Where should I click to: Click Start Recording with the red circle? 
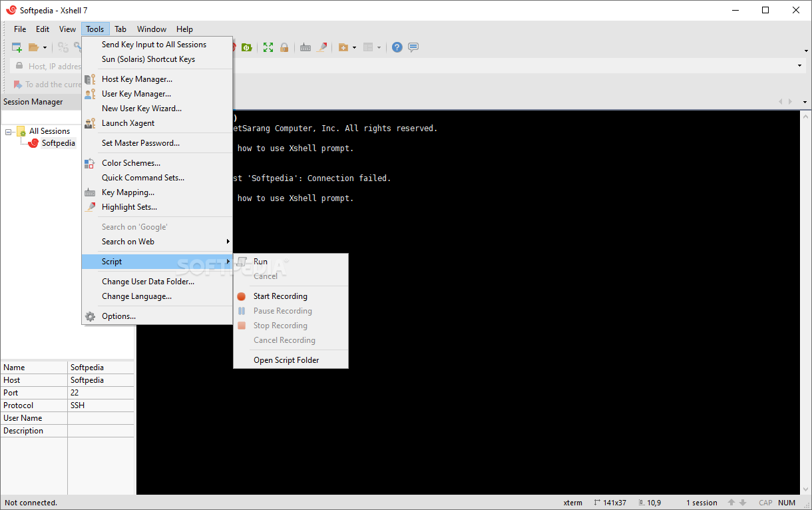tap(291, 296)
